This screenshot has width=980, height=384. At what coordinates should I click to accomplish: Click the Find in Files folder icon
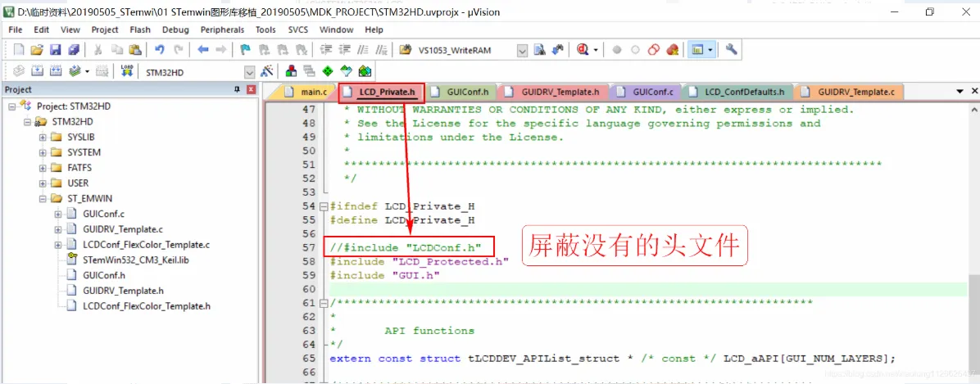[x=406, y=49]
